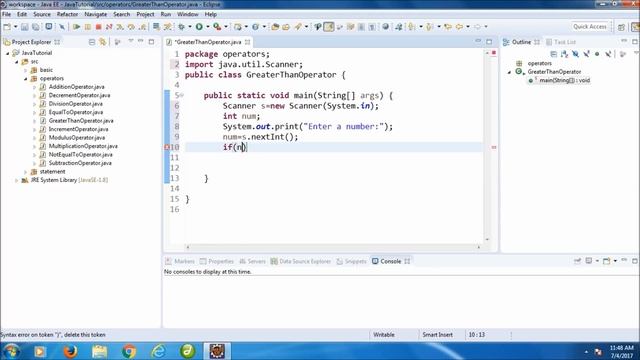Click Collapse All in Project Explorer
The image size is (640, 360).
point(92,42)
